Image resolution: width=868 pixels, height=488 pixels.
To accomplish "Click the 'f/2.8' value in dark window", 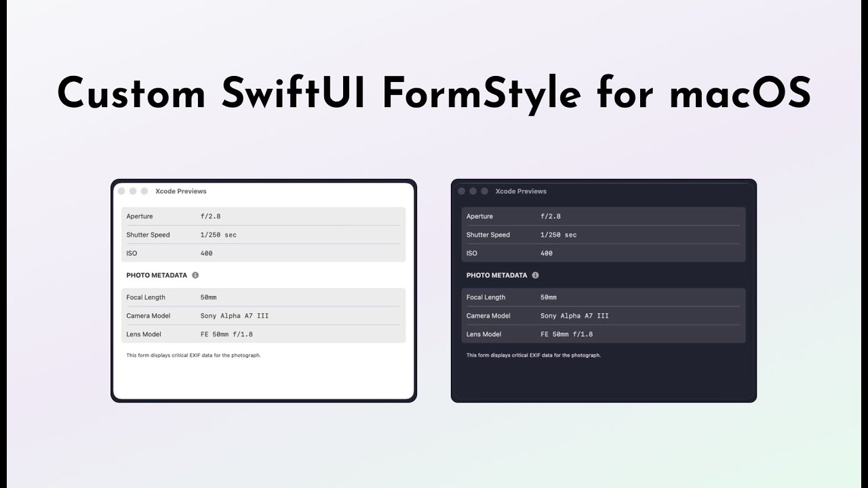I will pyautogui.click(x=551, y=216).
